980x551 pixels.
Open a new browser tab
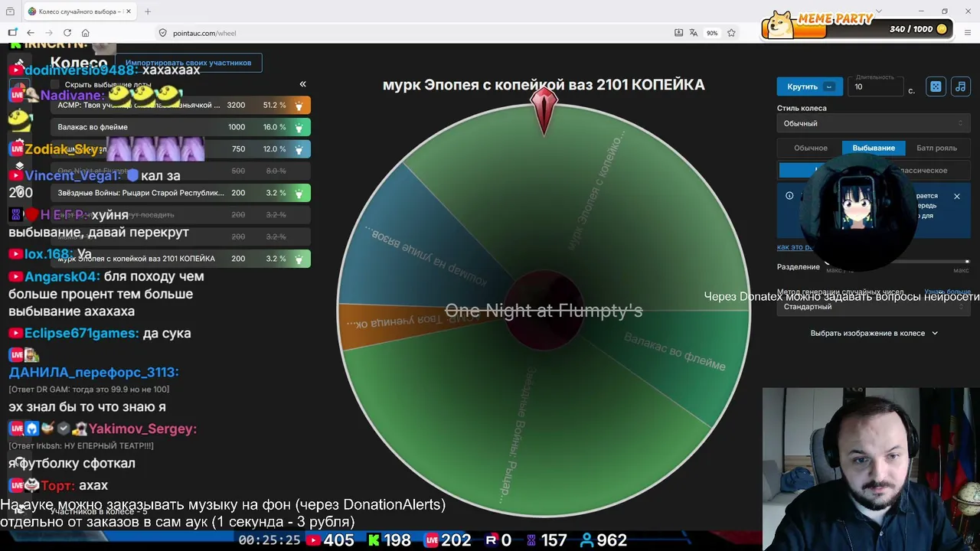(x=148, y=11)
